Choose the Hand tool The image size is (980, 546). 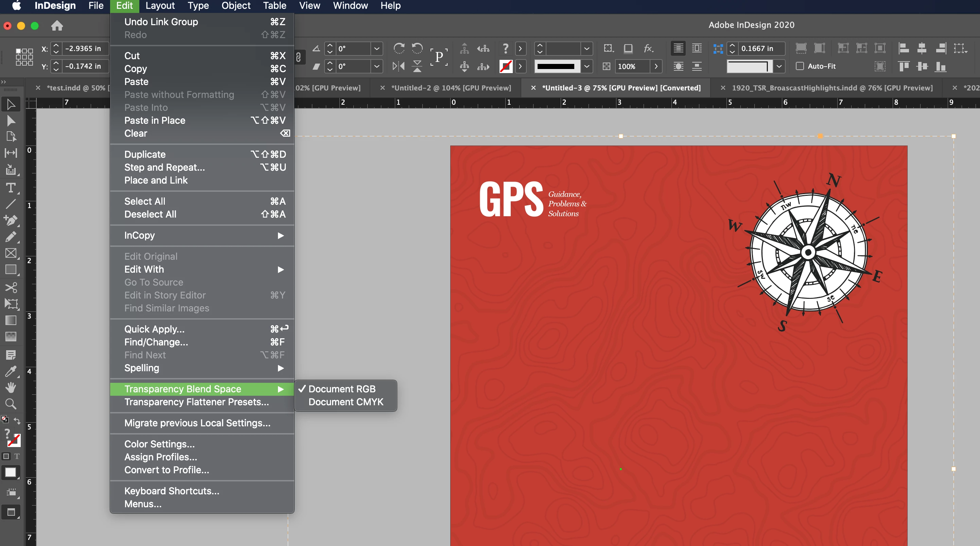pos(11,387)
